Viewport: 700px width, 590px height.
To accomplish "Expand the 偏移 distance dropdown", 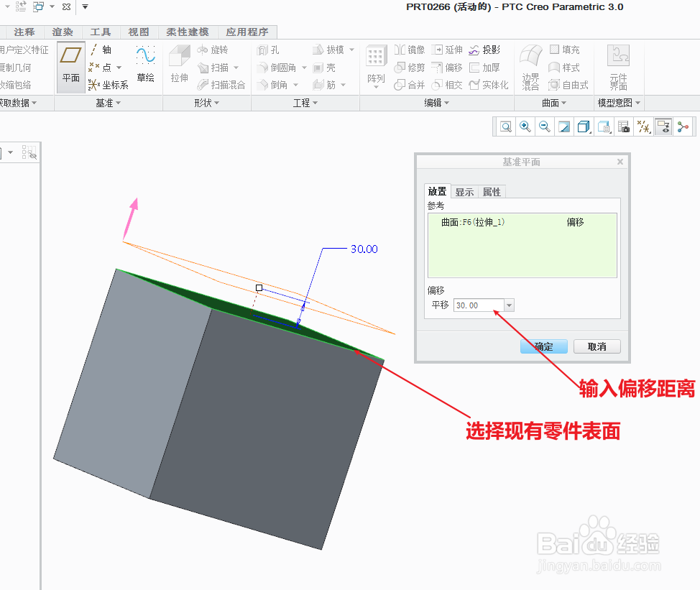I will (x=509, y=305).
